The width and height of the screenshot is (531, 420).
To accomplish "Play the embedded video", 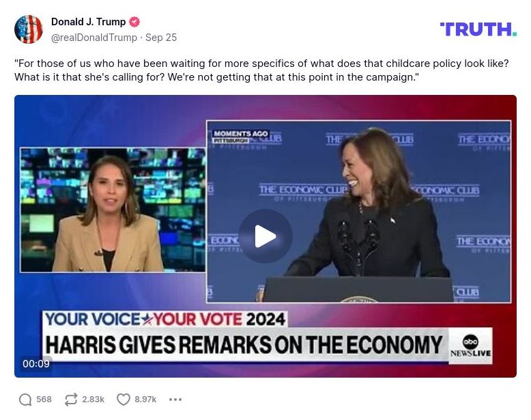I will point(265,236).
